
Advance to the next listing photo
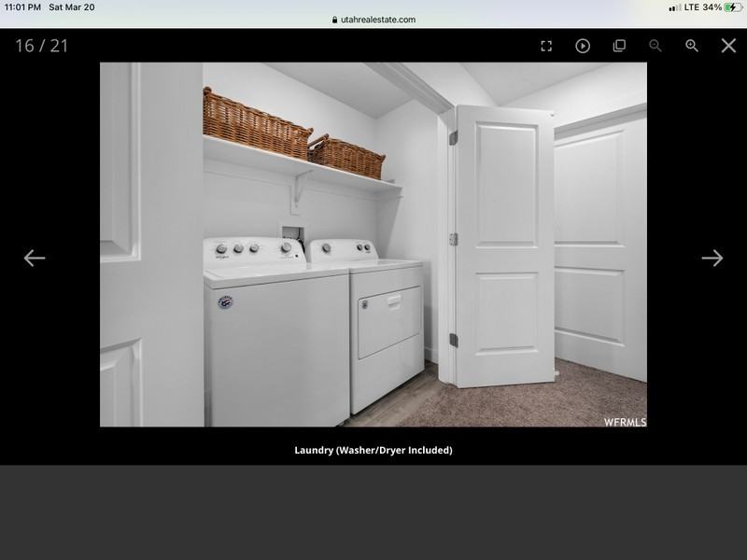[x=712, y=259]
